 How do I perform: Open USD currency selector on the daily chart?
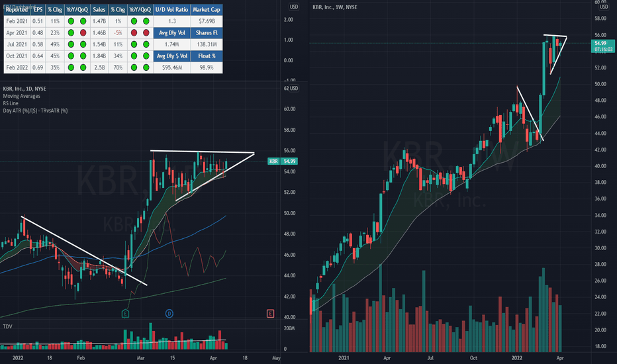point(293,89)
